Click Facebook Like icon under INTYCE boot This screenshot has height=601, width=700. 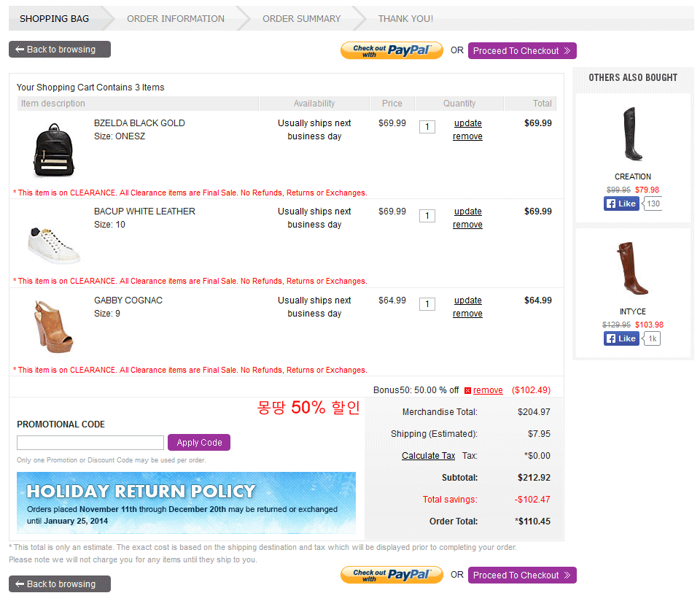621,338
